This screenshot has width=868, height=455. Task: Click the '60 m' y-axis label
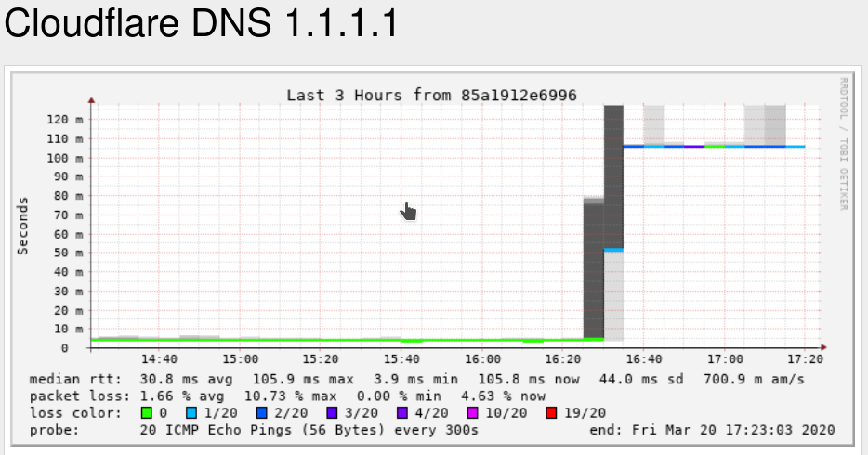click(x=69, y=234)
